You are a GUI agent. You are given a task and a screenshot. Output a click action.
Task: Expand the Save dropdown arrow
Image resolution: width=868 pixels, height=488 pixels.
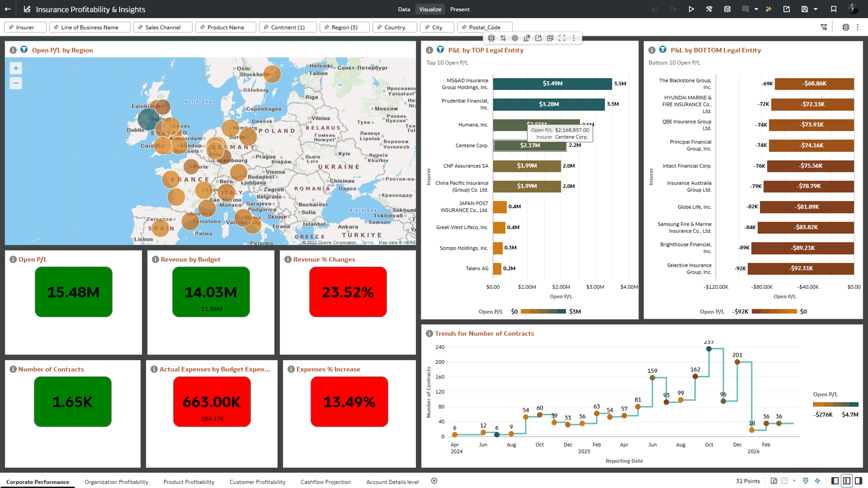tap(815, 9)
